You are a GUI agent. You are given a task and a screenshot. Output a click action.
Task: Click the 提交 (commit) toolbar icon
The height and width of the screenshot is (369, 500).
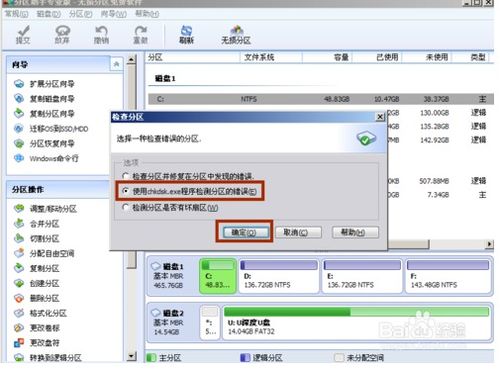click(23, 35)
